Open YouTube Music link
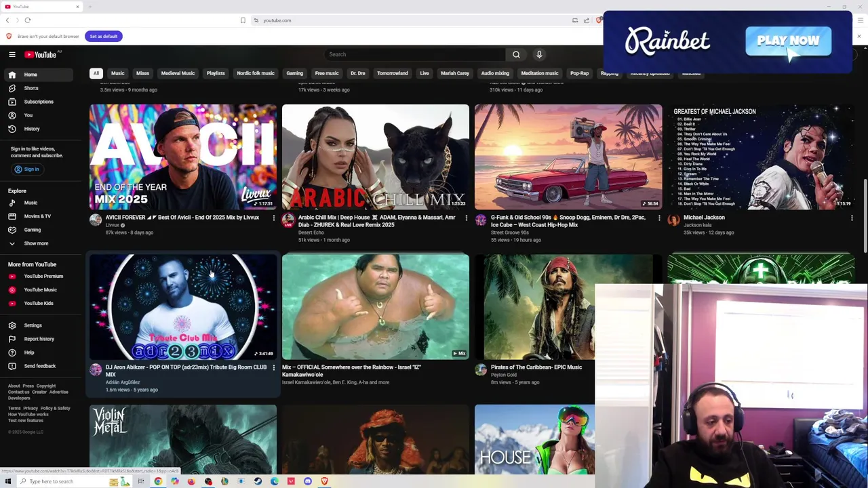The image size is (868, 488). pos(37,289)
